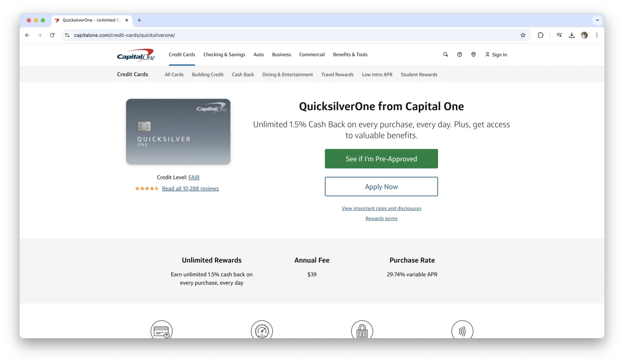
Task: Open the Rewards terms link
Action: tap(381, 218)
